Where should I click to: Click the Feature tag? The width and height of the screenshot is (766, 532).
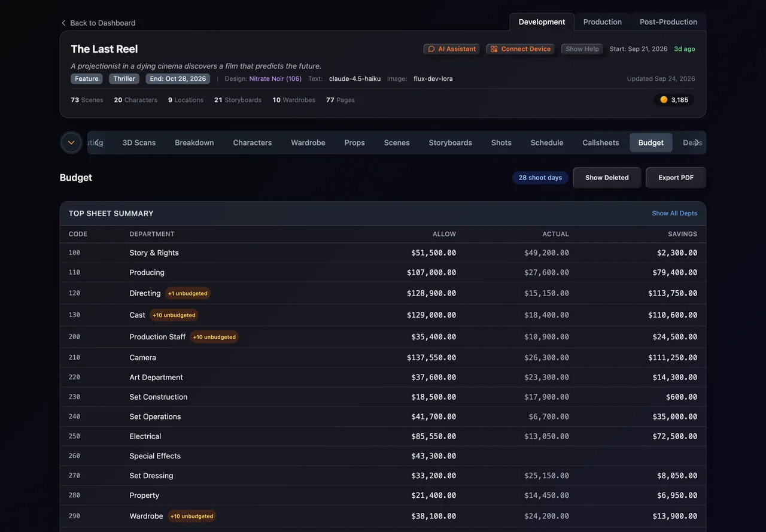87,79
